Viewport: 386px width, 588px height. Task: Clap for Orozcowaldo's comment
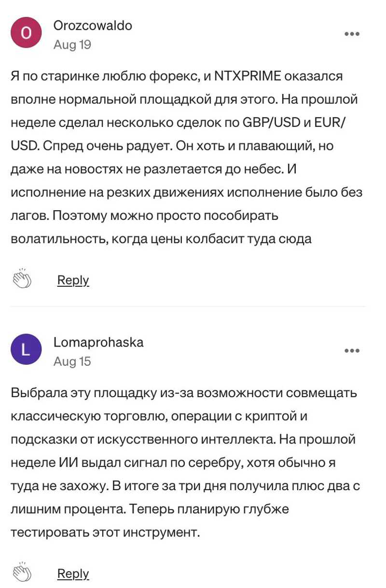(22, 280)
